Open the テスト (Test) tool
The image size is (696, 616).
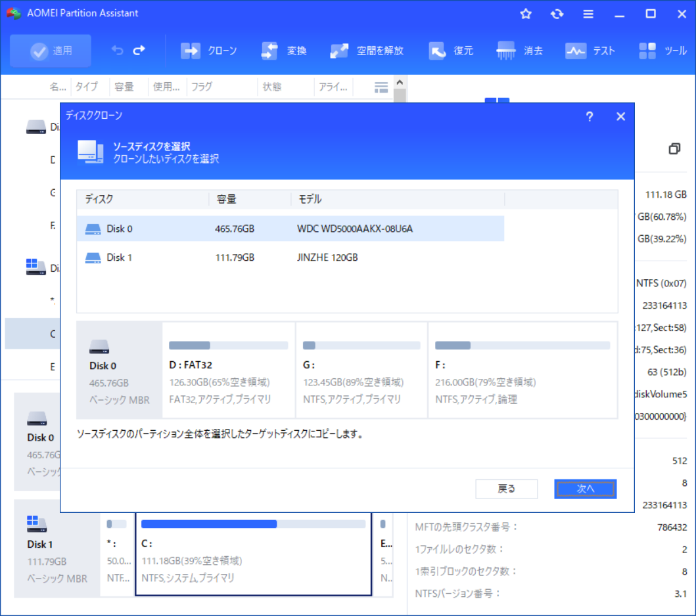(x=590, y=51)
